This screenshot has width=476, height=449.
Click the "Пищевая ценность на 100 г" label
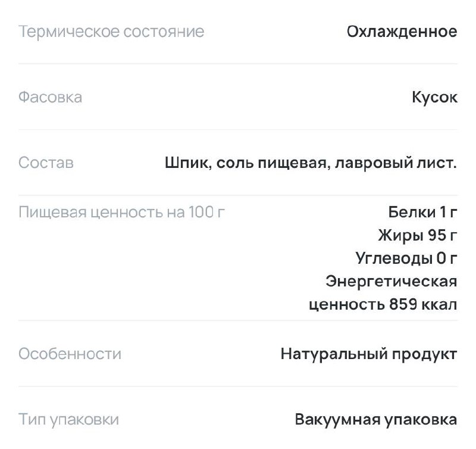[x=122, y=211]
